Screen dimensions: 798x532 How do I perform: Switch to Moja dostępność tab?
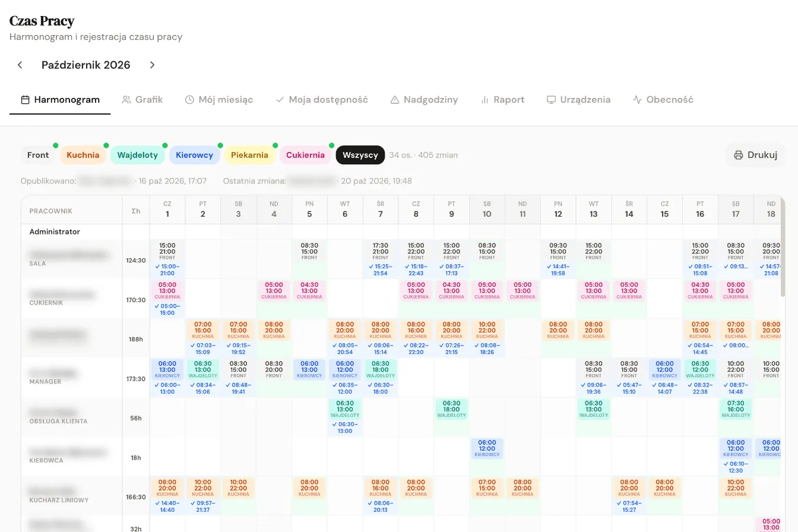tap(322, 100)
